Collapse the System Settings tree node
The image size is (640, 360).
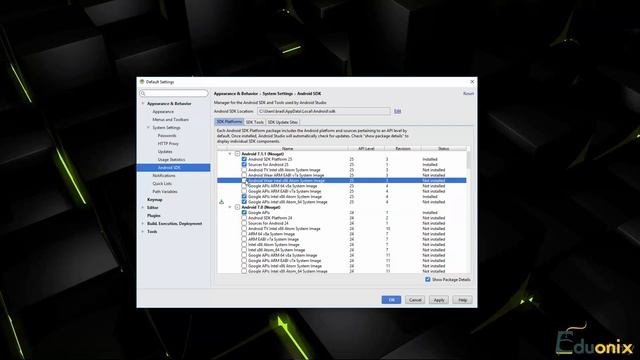pyautogui.click(x=148, y=128)
